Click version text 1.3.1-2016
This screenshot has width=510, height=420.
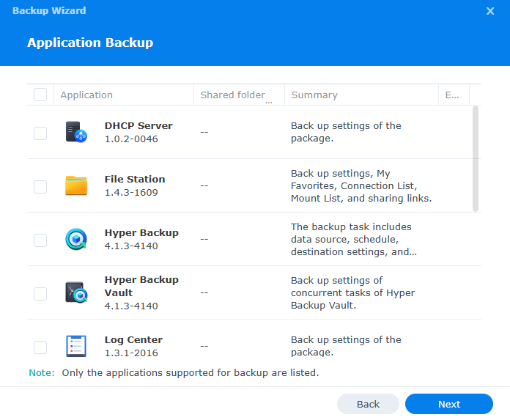(x=131, y=353)
